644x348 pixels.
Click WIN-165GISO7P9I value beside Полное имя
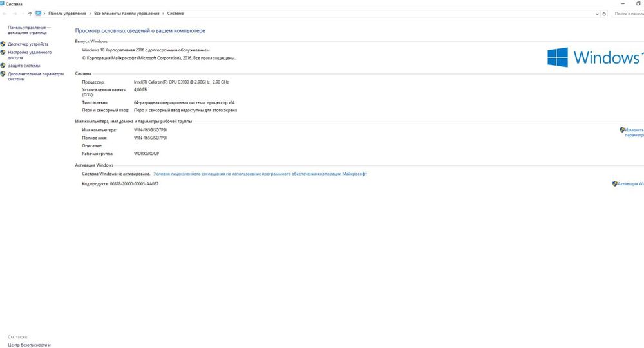point(150,138)
